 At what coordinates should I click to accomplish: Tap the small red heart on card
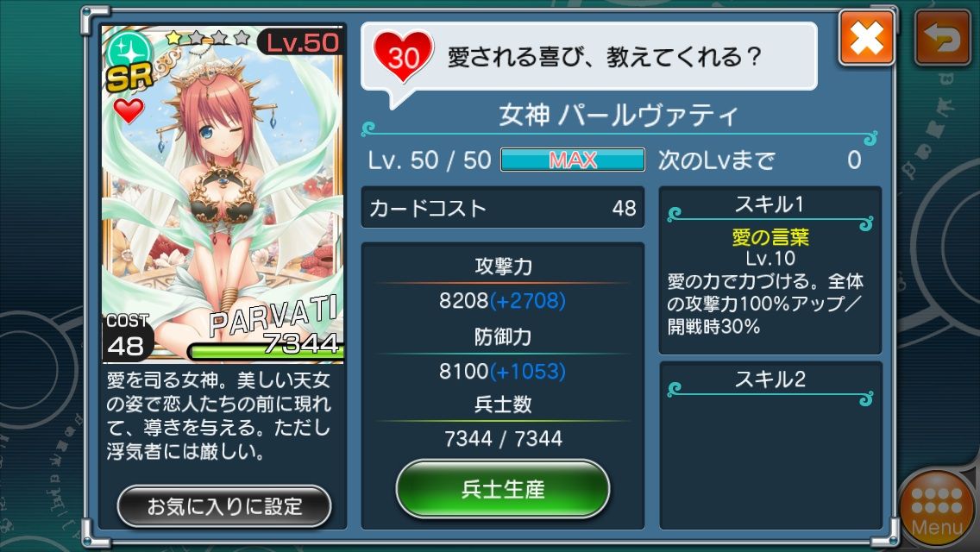(x=129, y=110)
